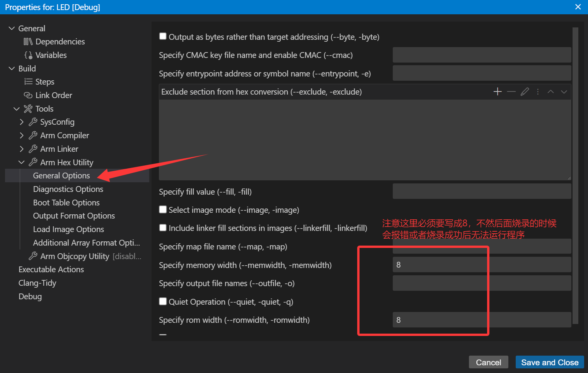Collapse the Arm Hex Utility node

tap(22, 163)
